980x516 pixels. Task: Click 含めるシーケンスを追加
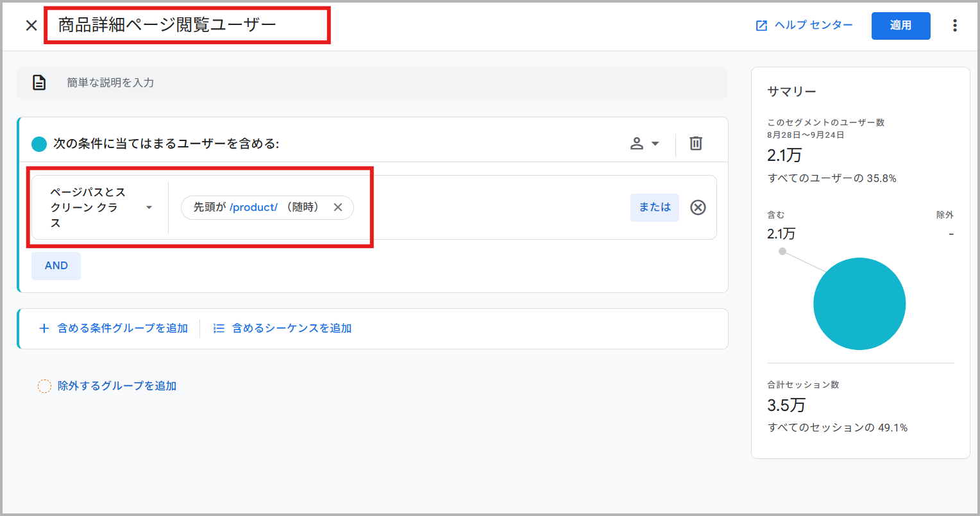pyautogui.click(x=283, y=328)
